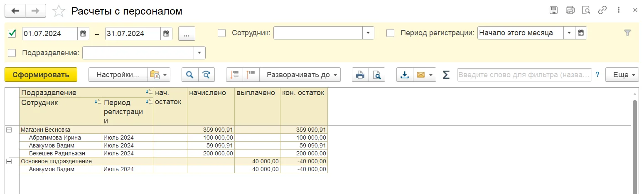Copy link using the chain icon
644x194 pixels.
click(602, 10)
